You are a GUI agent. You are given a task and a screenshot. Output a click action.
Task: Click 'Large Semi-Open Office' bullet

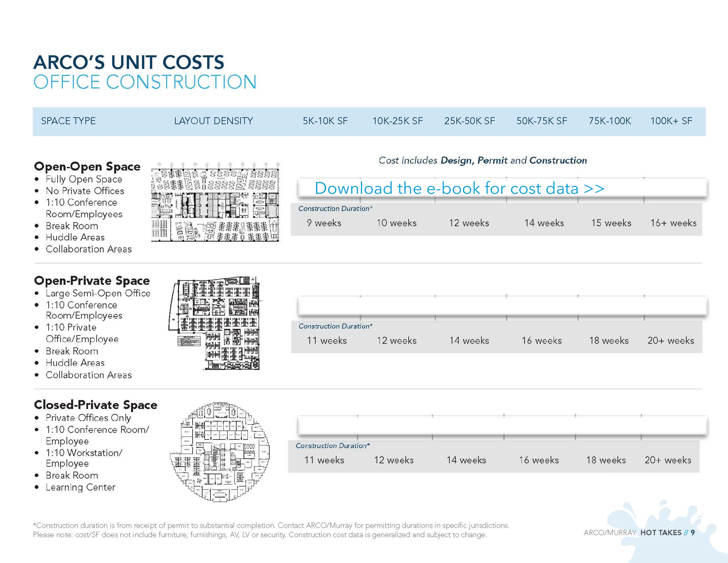click(98, 293)
